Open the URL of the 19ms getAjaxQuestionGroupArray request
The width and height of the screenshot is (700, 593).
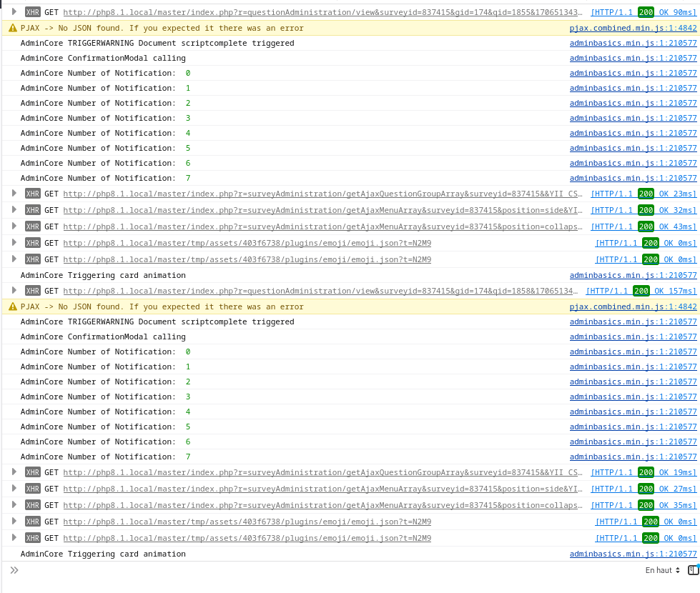(322, 472)
